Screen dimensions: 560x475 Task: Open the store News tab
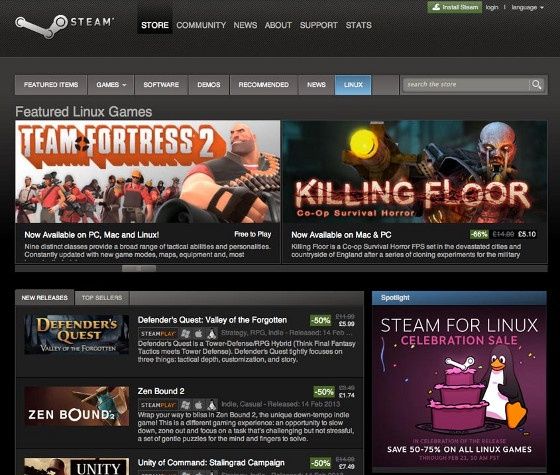316,85
